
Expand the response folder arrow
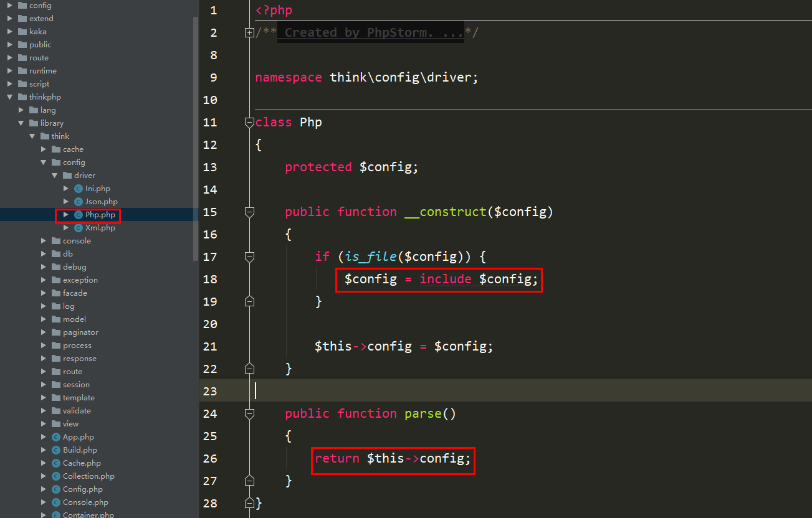44,359
